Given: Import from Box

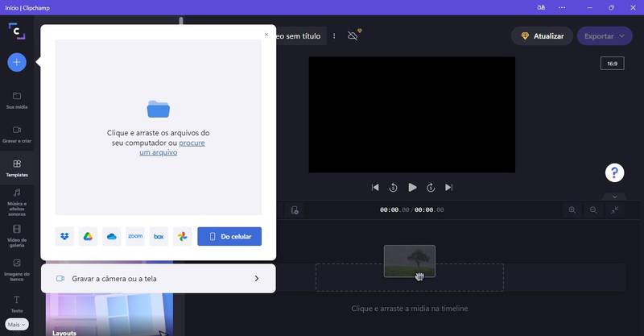Looking at the screenshot, I should (159, 236).
